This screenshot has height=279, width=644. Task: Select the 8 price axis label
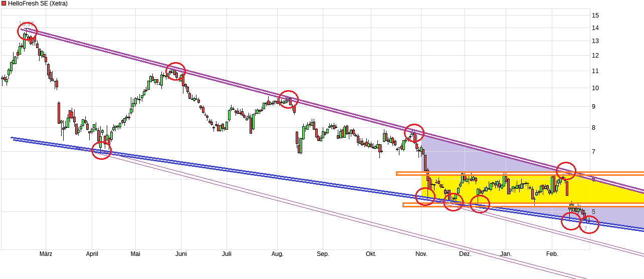coord(594,128)
